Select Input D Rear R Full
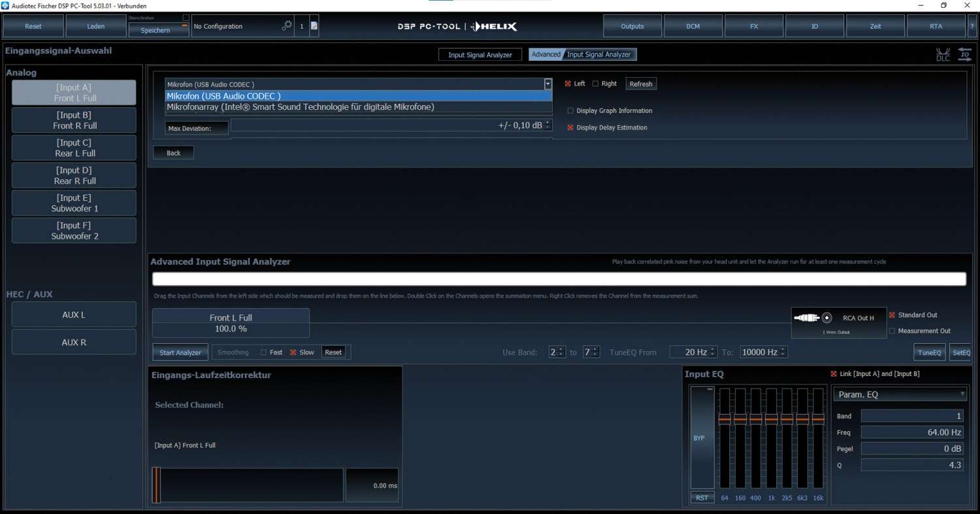The width and height of the screenshot is (980, 514). (x=74, y=175)
